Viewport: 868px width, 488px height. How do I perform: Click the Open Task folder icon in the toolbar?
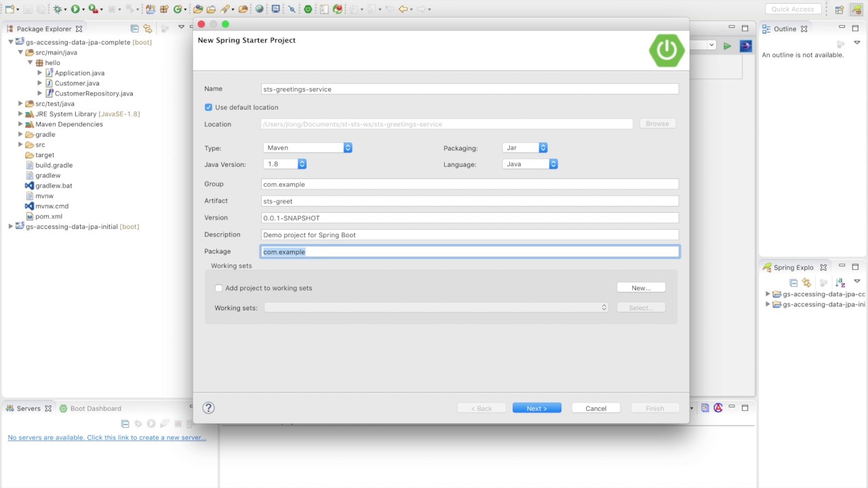tap(211, 9)
